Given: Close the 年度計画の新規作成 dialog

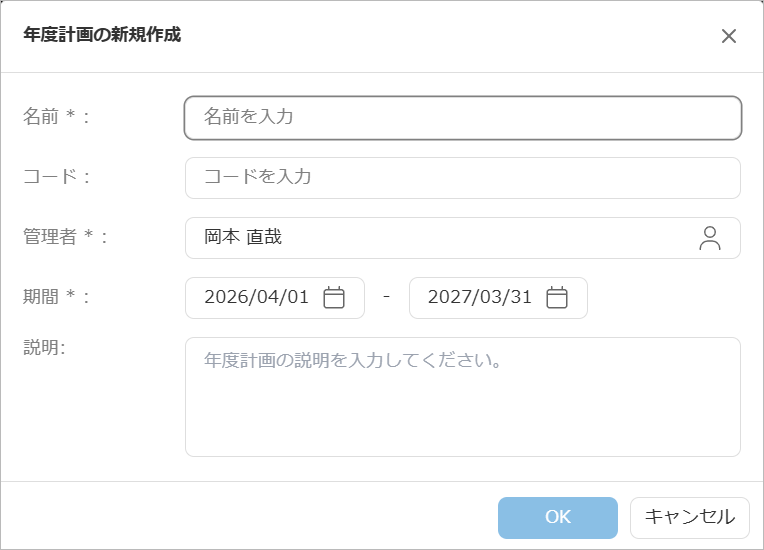Looking at the screenshot, I should [x=729, y=37].
